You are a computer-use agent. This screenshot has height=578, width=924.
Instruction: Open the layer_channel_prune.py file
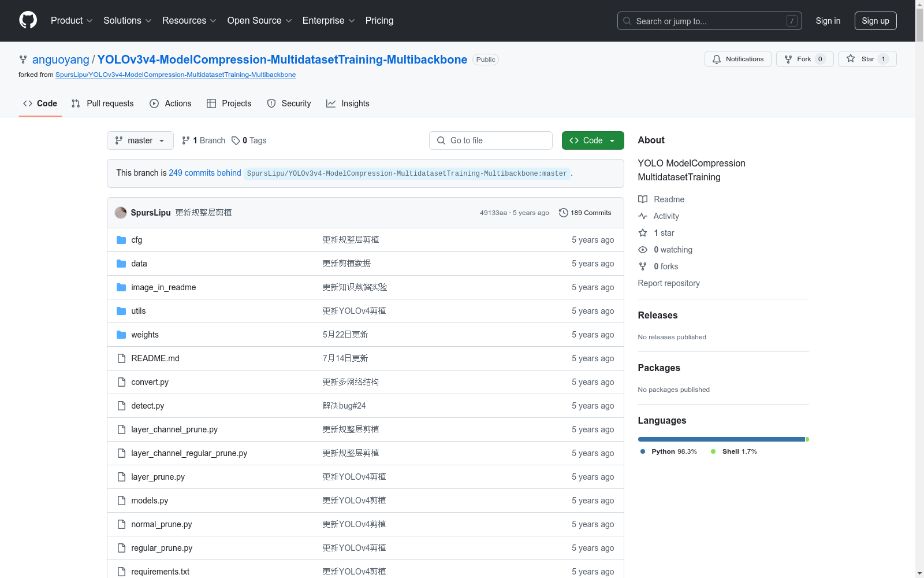coord(174,429)
